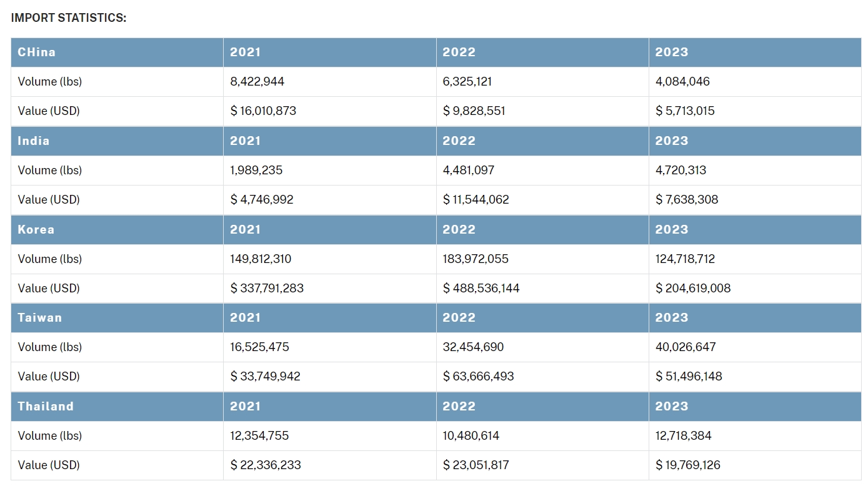This screenshot has width=868, height=486.
Task: Click India 2021 value $ 4,746,992
Action: click(x=262, y=200)
